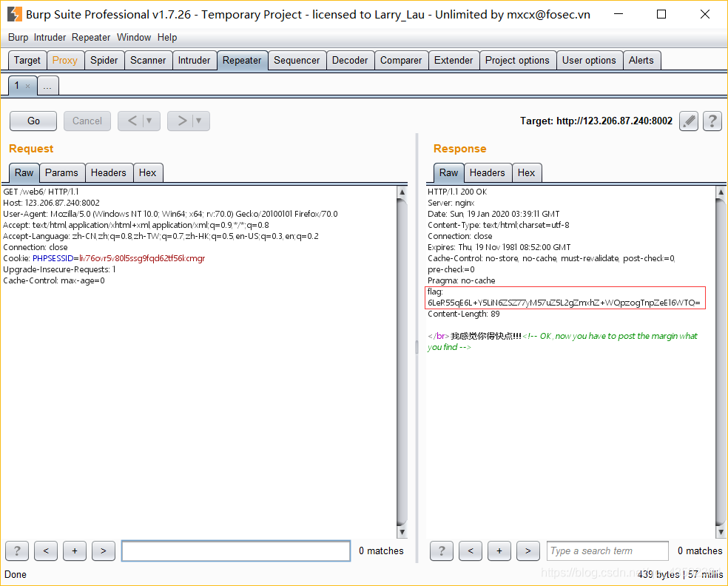
Task: Go back in request history
Action: (x=132, y=121)
